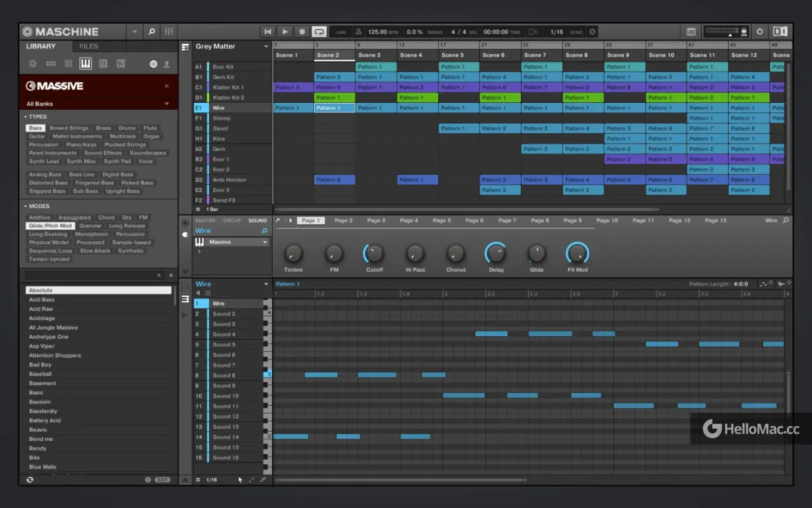Adjust the Flt Mod knob
The width and height of the screenshot is (812, 508).
tap(577, 254)
